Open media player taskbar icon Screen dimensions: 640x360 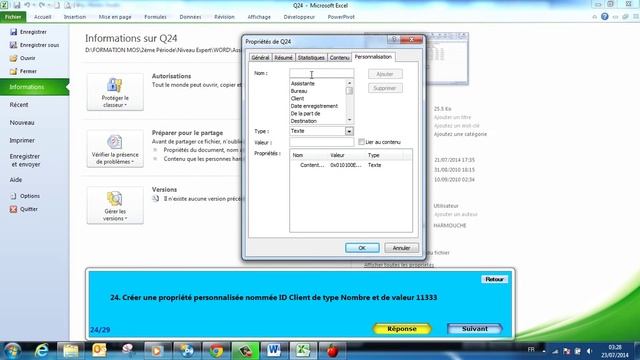pyautogui.click(x=157, y=350)
